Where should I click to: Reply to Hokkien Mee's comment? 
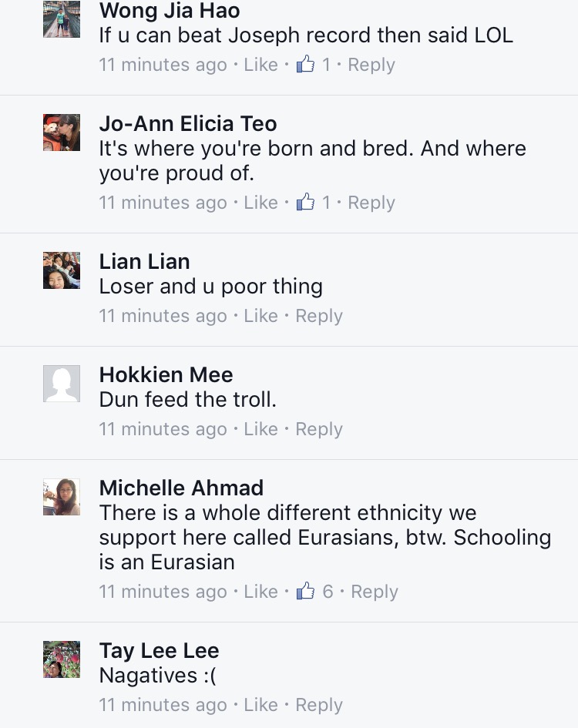[319, 429]
